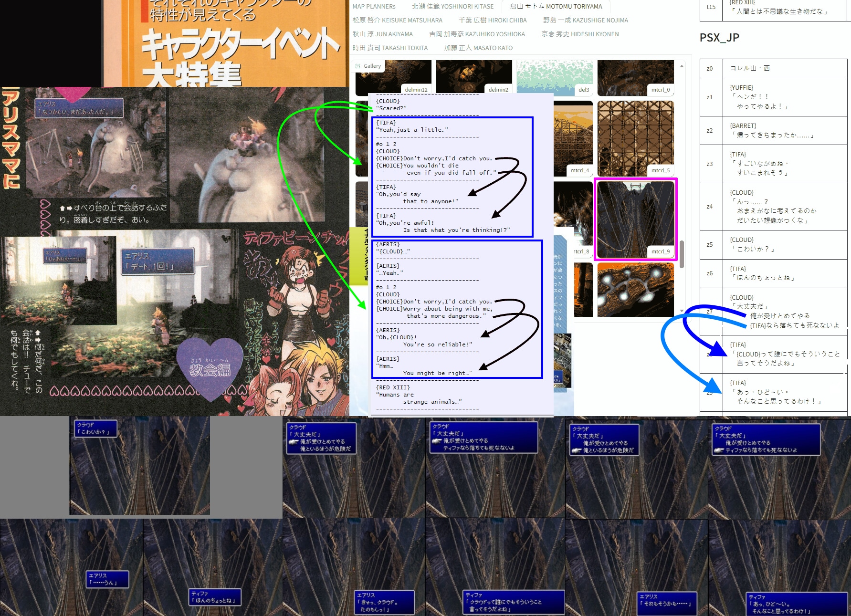
Task: Switch to the YOSHINORI KITASE tab
Action: [453, 7]
